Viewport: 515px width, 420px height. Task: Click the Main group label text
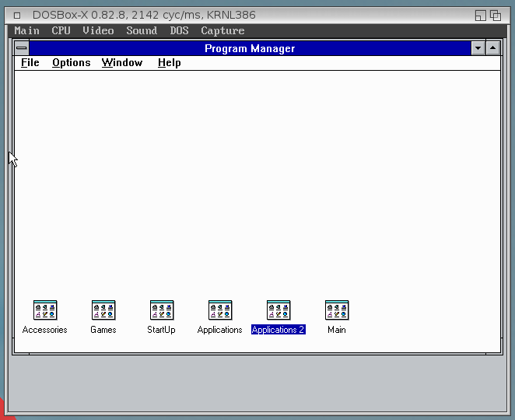pos(337,330)
